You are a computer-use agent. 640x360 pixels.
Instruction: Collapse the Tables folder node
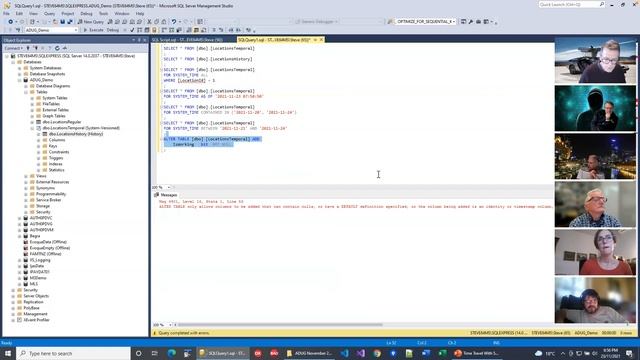point(26,92)
